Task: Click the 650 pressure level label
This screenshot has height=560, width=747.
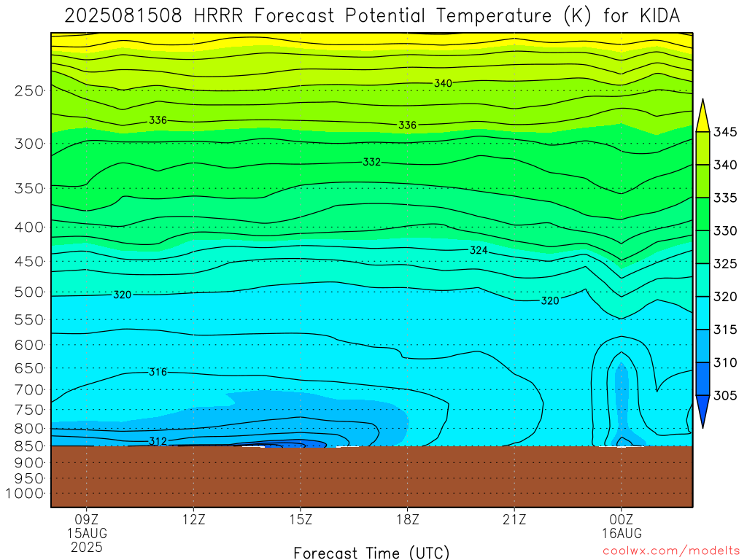Action: point(29,368)
